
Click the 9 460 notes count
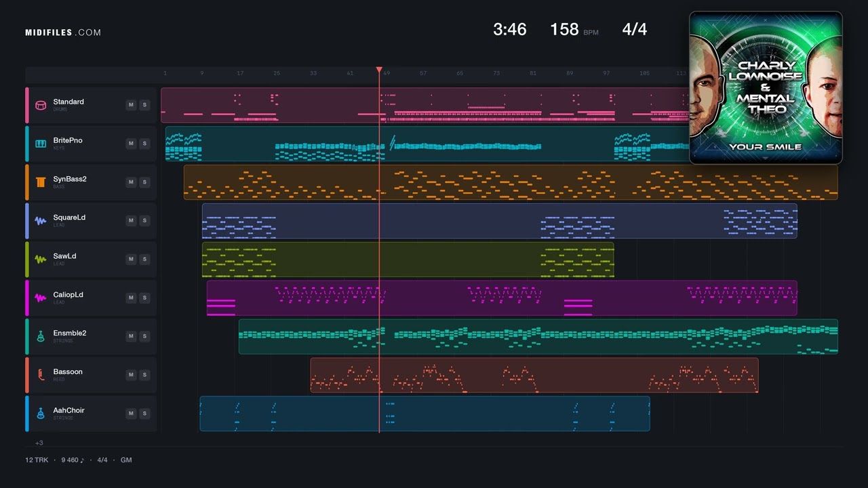73,460
